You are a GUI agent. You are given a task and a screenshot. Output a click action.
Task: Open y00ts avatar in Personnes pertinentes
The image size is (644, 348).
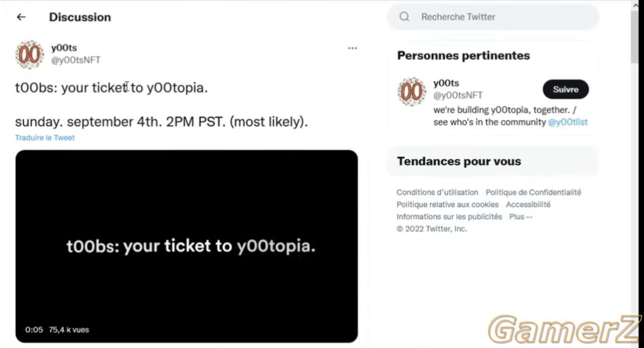tap(412, 92)
